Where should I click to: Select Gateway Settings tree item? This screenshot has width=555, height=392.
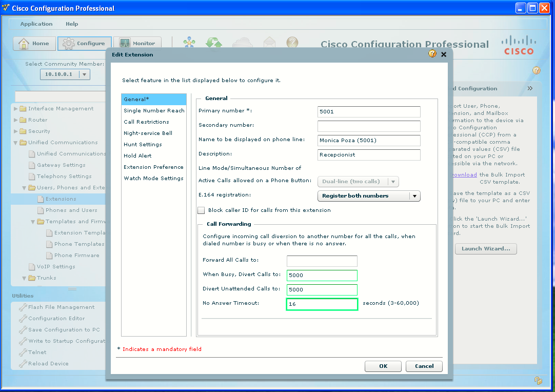click(x=61, y=165)
